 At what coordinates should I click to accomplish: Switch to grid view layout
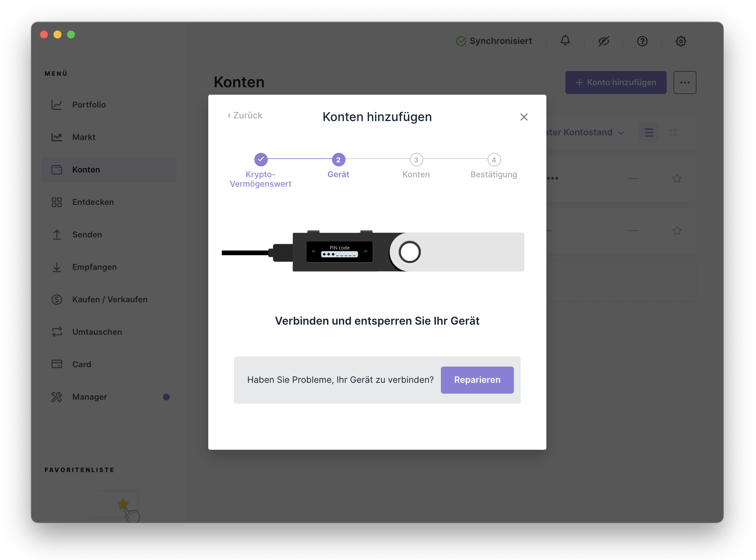tap(672, 133)
